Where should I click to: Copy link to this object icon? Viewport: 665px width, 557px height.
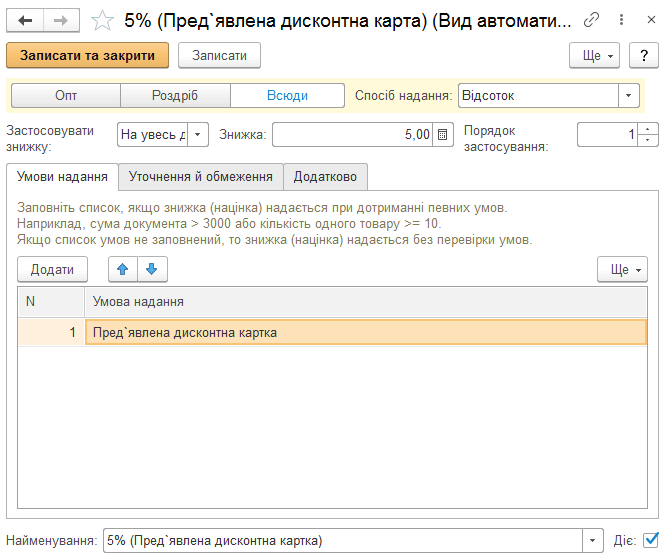point(591,20)
